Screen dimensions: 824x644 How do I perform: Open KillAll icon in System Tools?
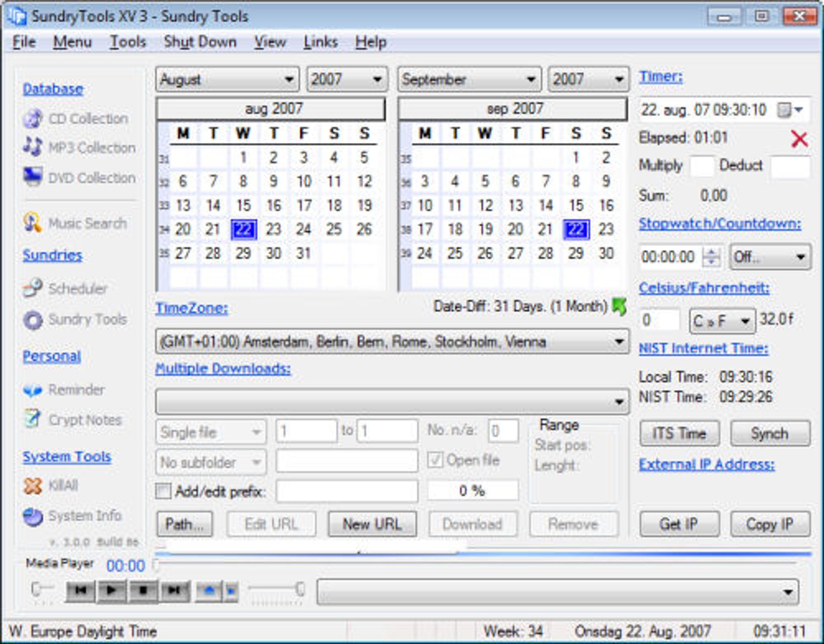(x=33, y=486)
